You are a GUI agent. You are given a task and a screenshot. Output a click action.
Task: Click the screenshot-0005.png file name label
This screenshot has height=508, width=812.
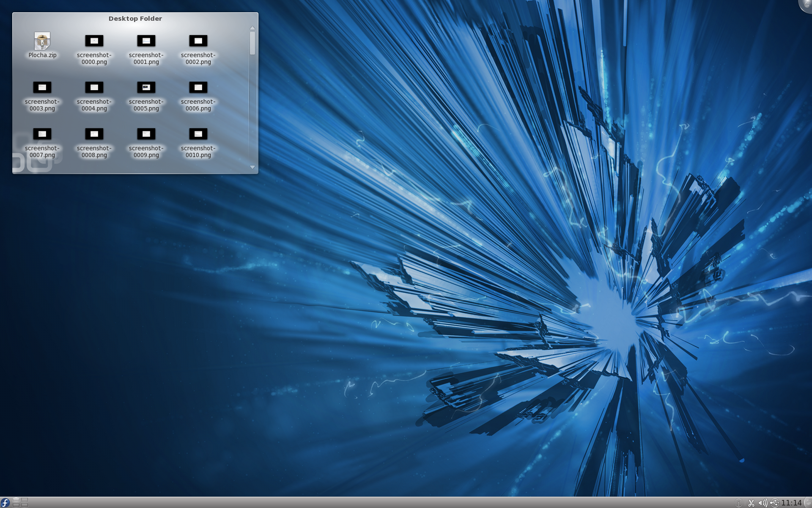tap(146, 105)
